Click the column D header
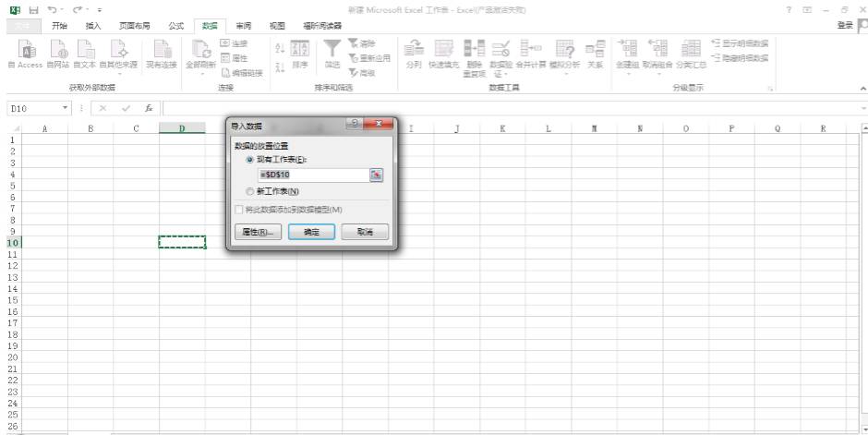The image size is (868, 435). pyautogui.click(x=182, y=128)
